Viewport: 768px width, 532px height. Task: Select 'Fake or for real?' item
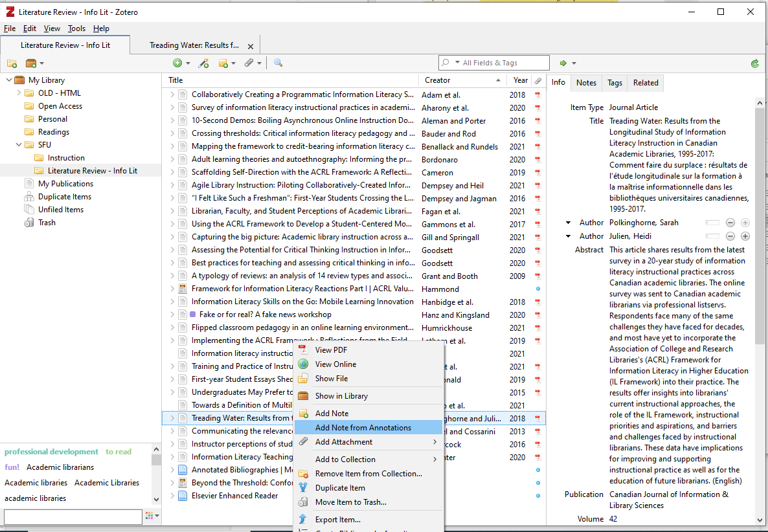coord(265,315)
